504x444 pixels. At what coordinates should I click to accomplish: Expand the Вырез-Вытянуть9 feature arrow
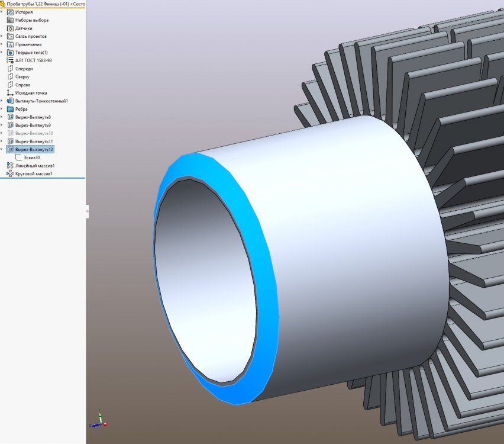pyautogui.click(x=2, y=125)
